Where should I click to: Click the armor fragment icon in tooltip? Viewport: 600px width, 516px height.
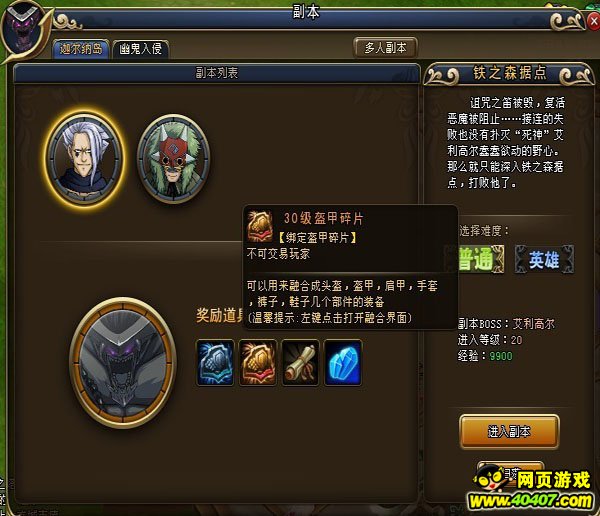[x=260, y=225]
